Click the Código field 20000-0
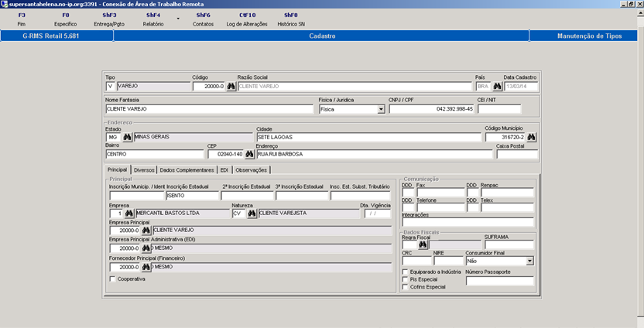644x328 pixels. [x=209, y=86]
